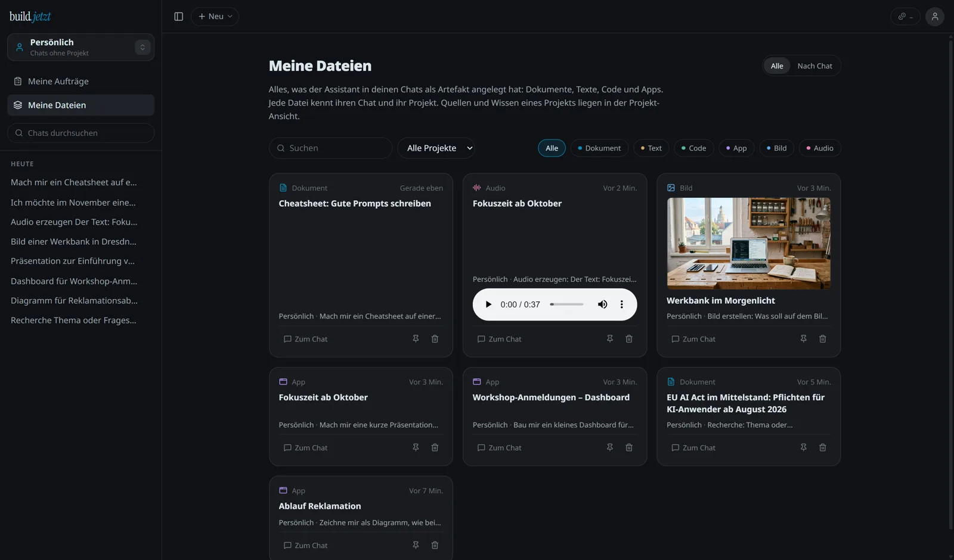Open audio player more options menu
The height and width of the screenshot is (560, 954).
621,304
